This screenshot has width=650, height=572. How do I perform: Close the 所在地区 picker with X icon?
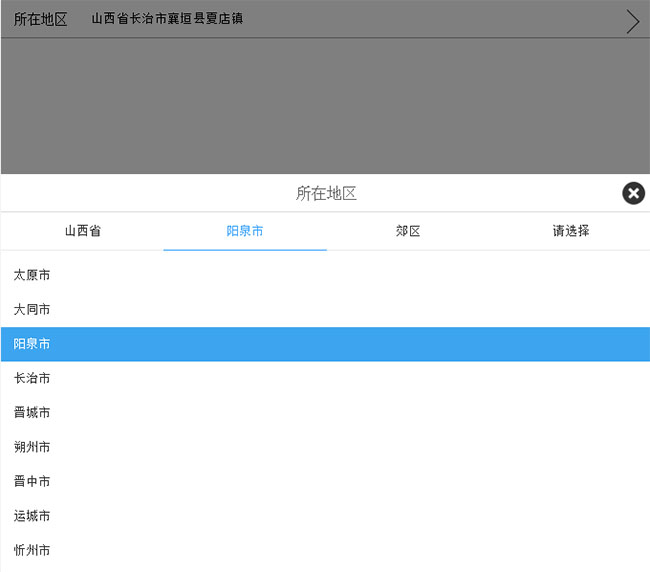(x=633, y=193)
